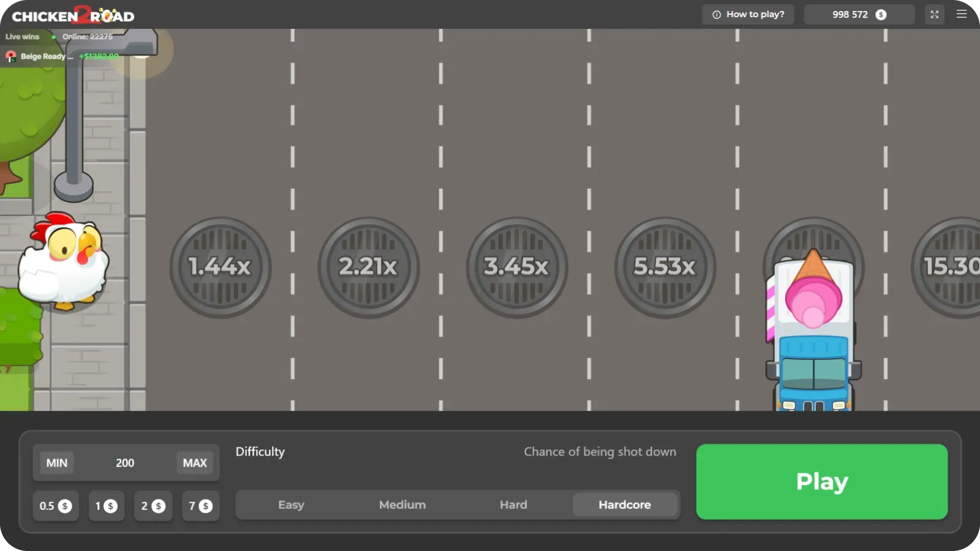
Task: Click the 2.21x manhole multiplier
Action: click(x=368, y=267)
